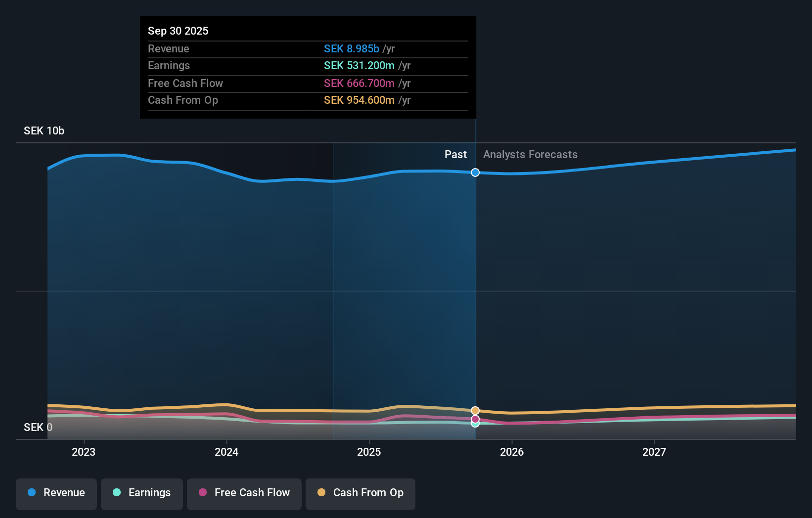Viewport: 812px width, 518px height.
Task: Click the 2025 label on the timeline axis
Action: [x=369, y=451]
